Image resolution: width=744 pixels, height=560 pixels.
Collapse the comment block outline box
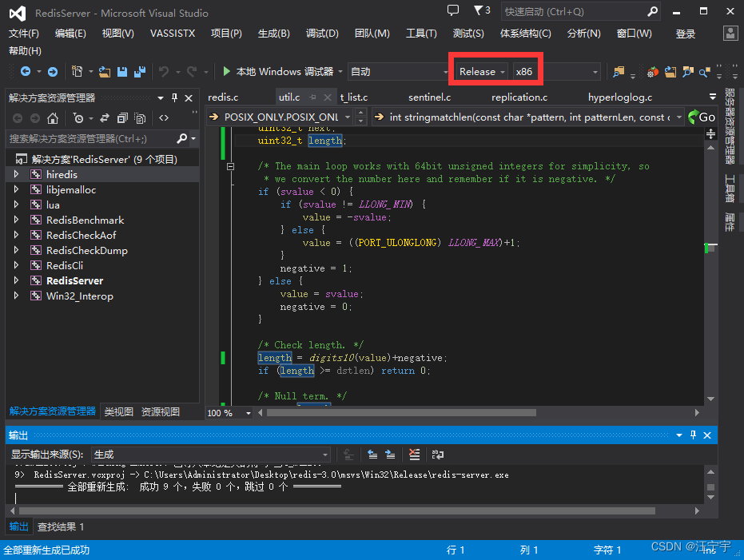231,166
